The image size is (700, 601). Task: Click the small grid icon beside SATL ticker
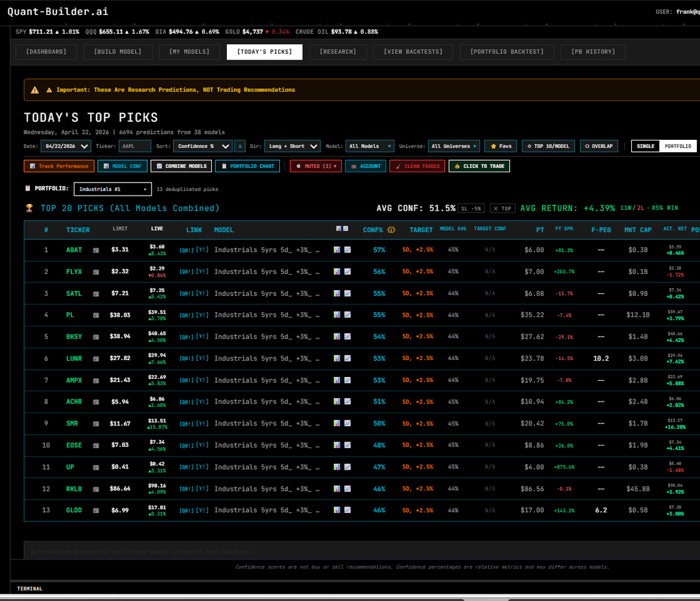point(96,293)
